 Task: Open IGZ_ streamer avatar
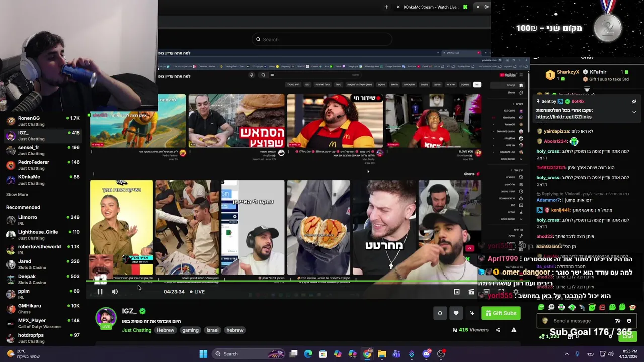(106, 318)
